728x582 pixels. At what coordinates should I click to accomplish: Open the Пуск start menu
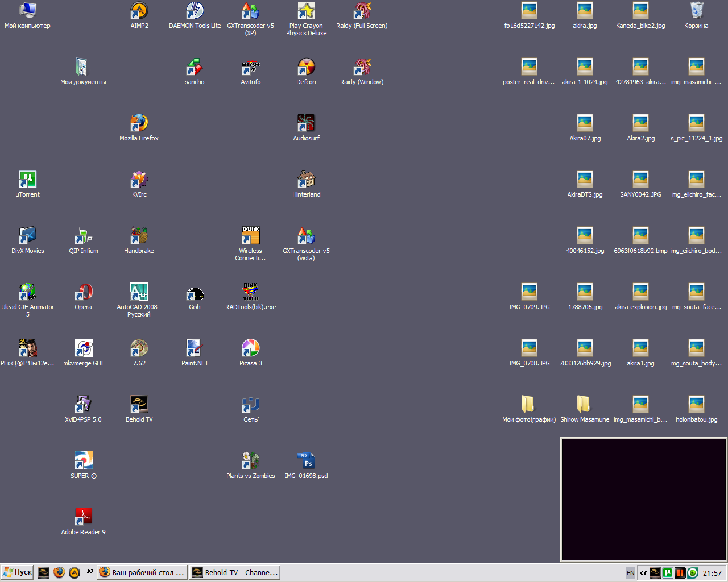point(18,572)
